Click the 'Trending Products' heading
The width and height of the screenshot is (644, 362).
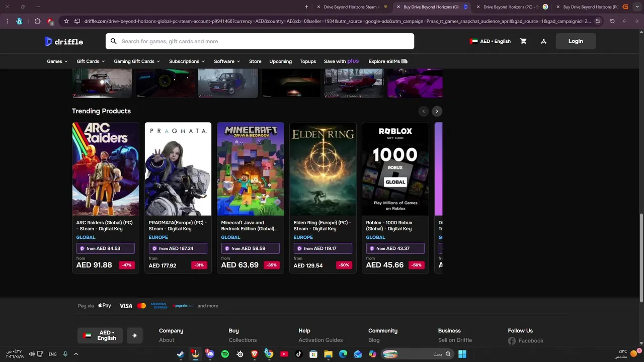coord(101,111)
